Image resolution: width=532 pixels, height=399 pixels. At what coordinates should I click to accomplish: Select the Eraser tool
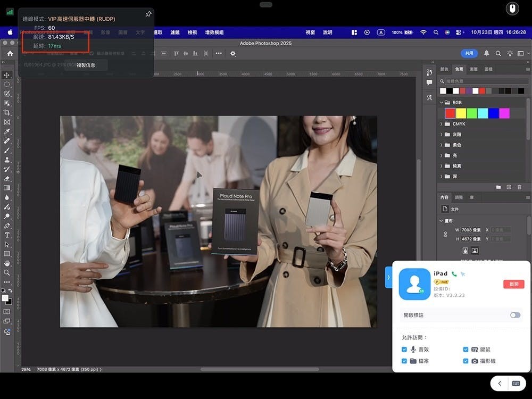tap(7, 178)
